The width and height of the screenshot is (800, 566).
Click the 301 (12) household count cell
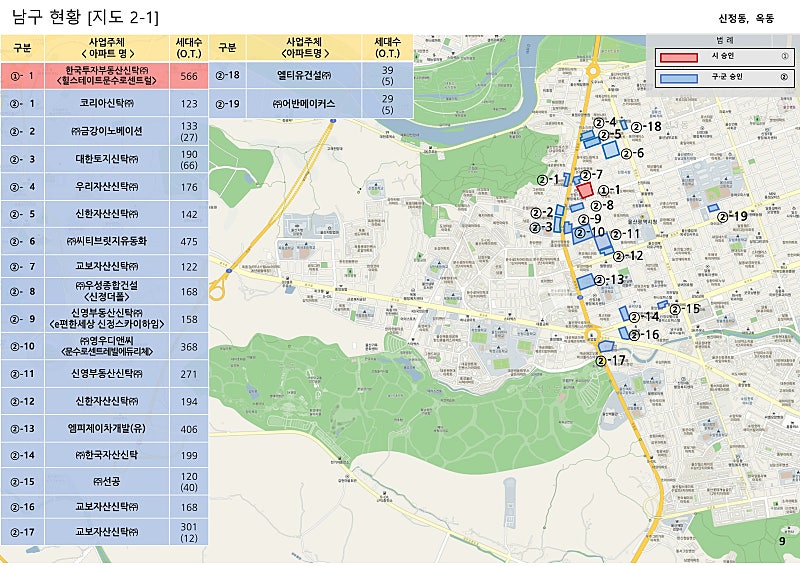(189, 532)
